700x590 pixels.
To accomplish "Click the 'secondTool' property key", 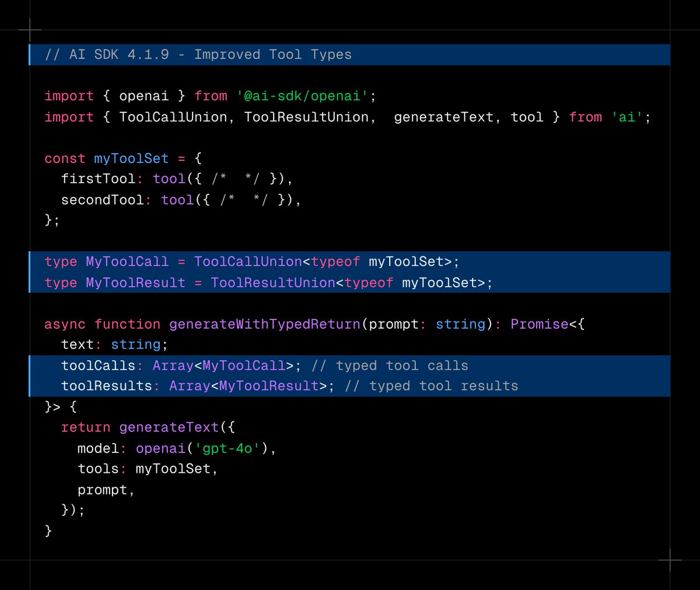I will [x=102, y=200].
